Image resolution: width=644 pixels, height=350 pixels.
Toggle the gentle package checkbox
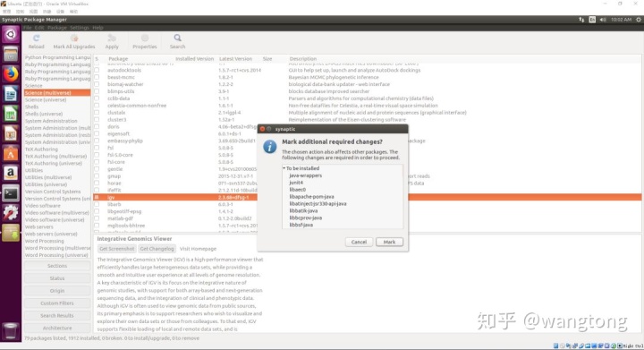97,169
